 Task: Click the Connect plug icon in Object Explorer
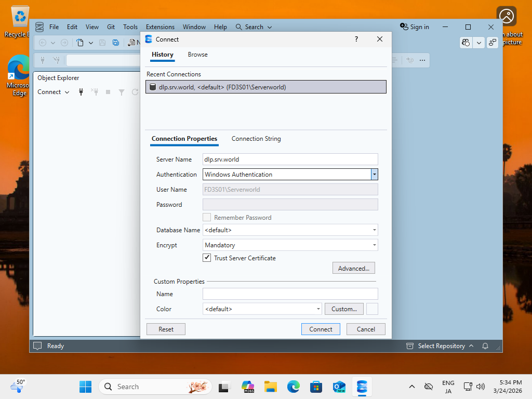[81, 92]
